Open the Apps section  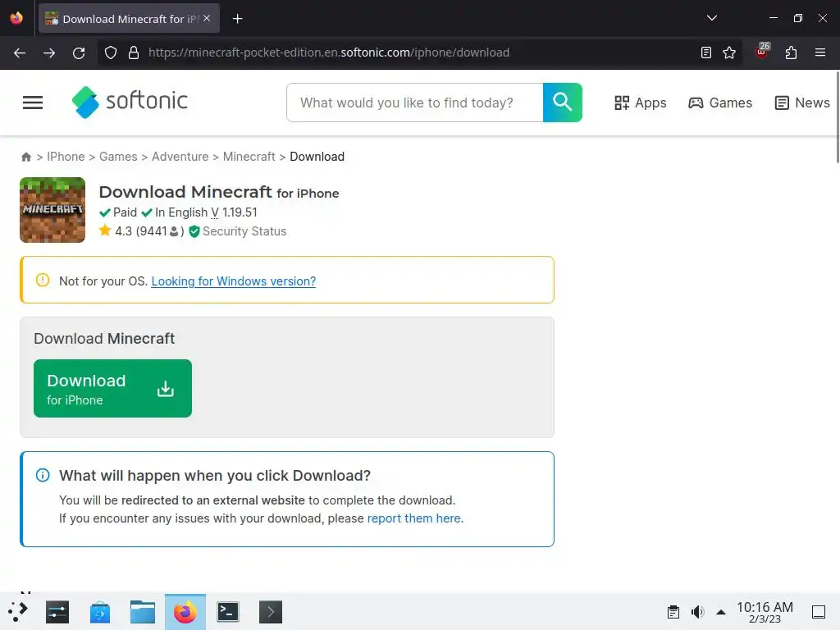point(641,103)
